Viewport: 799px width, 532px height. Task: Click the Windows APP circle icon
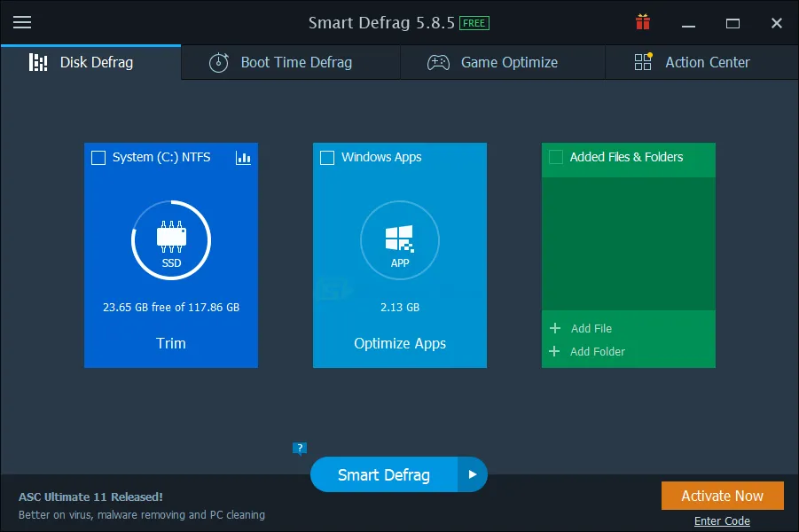[400, 240]
